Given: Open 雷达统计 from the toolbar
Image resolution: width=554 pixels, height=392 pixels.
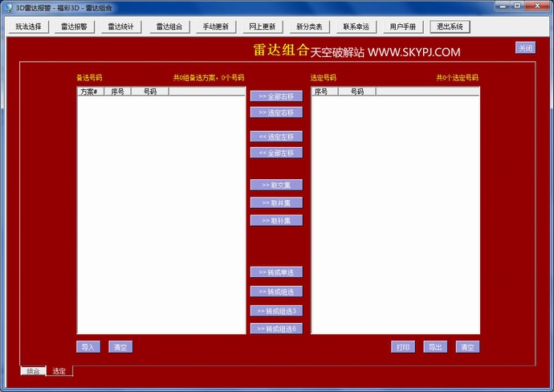Looking at the screenshot, I should 121,27.
